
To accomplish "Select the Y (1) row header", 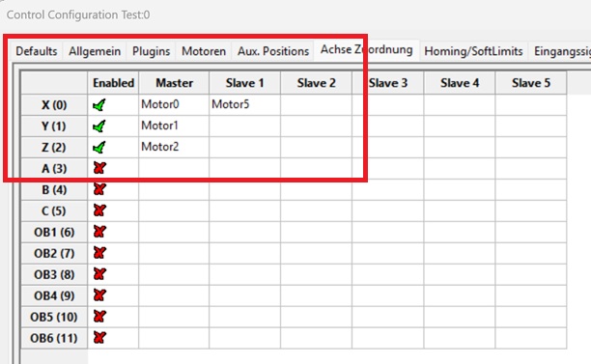I will pyautogui.click(x=54, y=126).
